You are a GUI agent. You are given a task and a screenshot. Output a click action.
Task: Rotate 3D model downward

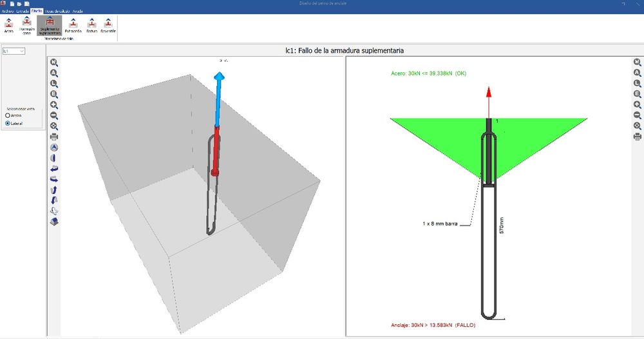tap(54, 200)
